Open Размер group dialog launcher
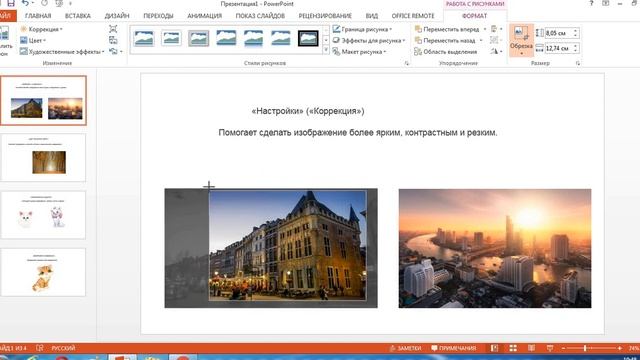The image size is (640, 360). point(578,63)
